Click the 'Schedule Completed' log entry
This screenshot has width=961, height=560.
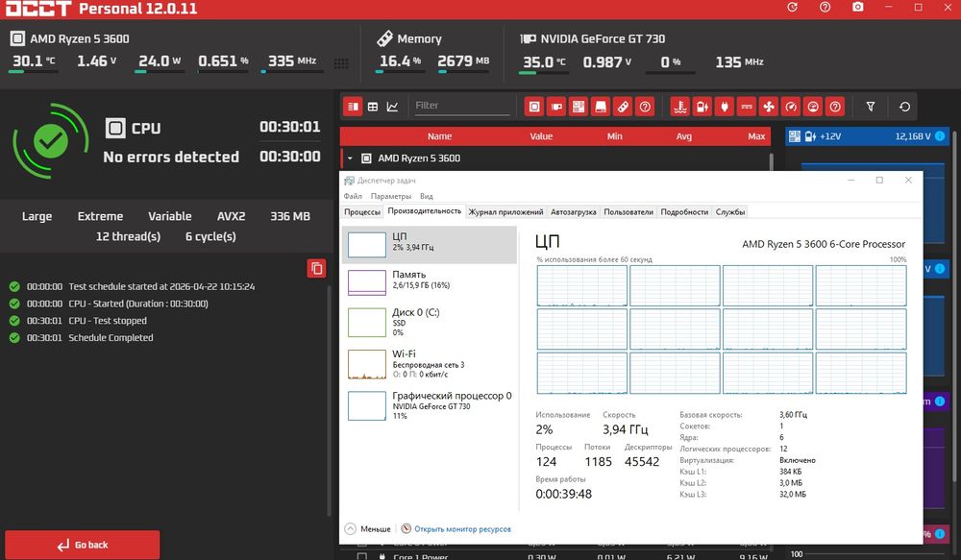click(111, 337)
